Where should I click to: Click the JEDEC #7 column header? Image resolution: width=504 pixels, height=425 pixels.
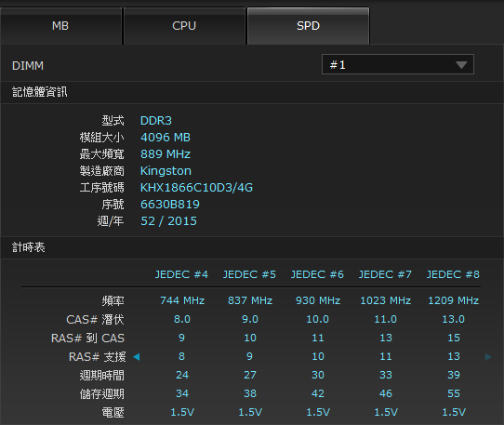click(385, 274)
